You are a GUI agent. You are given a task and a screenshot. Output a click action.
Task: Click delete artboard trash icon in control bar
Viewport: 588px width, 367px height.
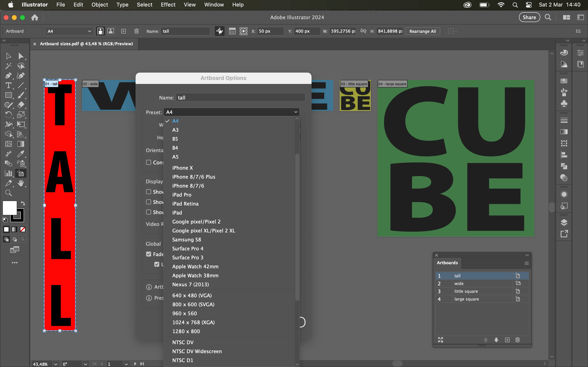(x=137, y=31)
